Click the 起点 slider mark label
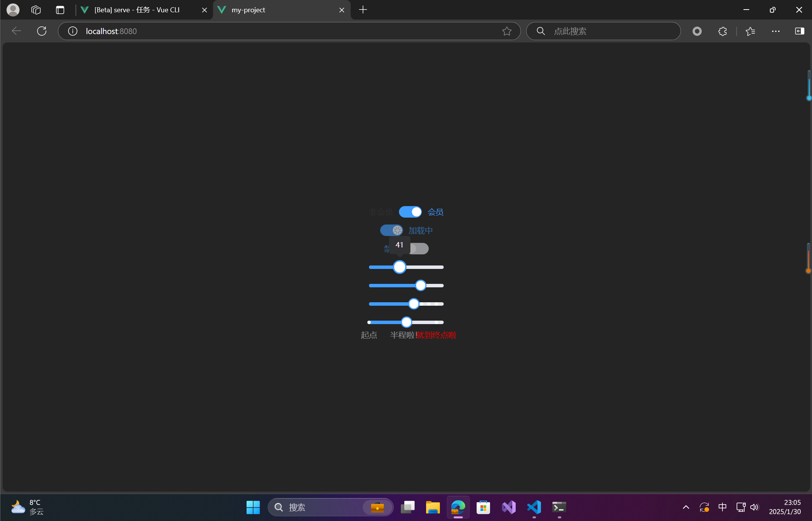The image size is (812, 521). tap(369, 335)
